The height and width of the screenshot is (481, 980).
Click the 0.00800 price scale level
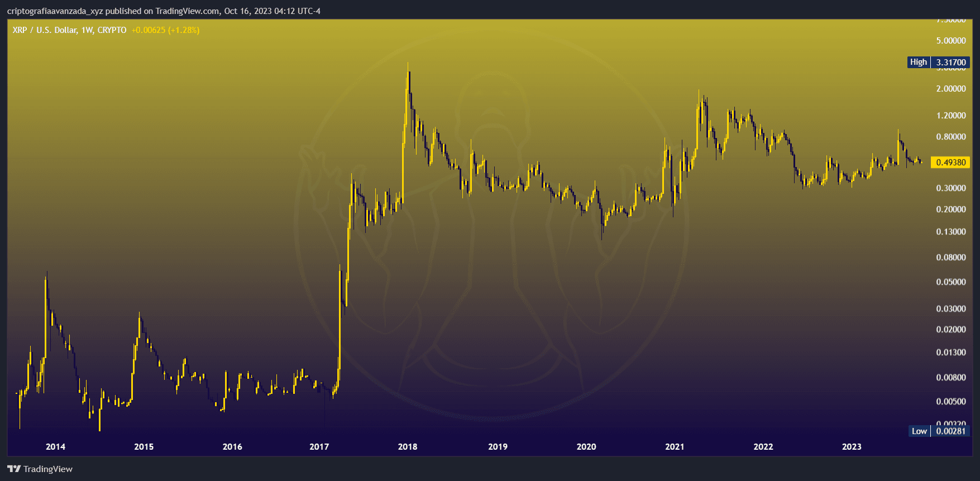(951, 378)
